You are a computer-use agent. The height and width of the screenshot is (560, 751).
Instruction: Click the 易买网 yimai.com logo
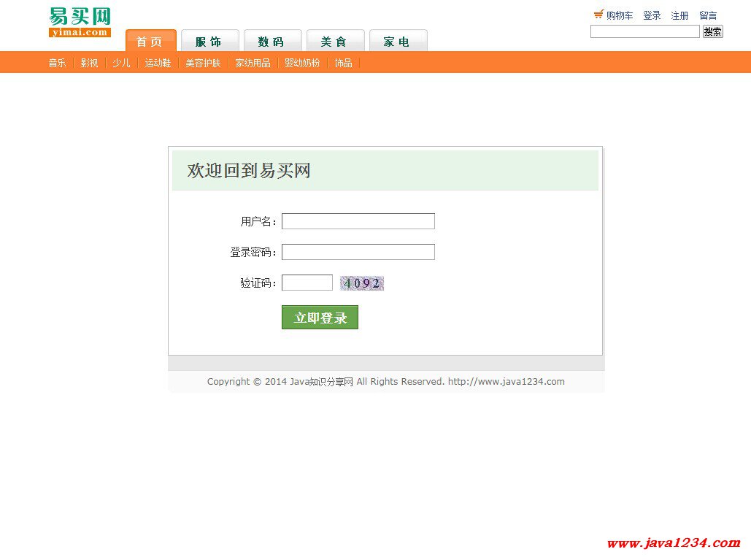point(80,22)
